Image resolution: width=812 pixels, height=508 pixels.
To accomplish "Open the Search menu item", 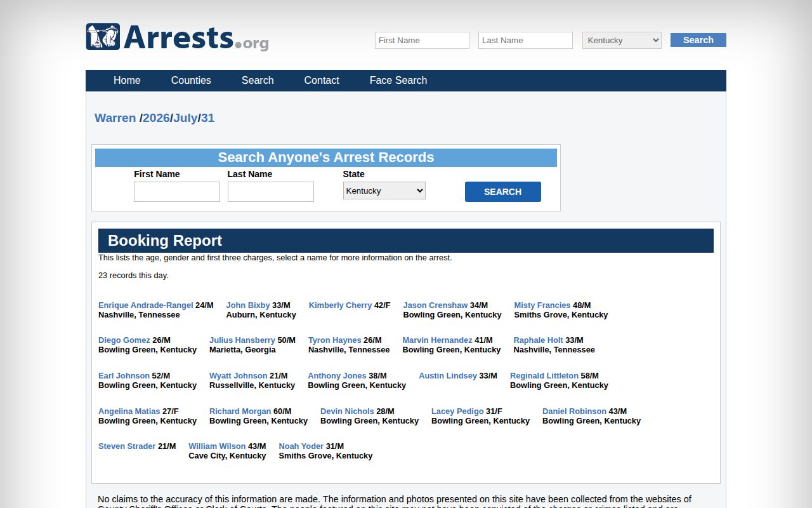I will [x=258, y=81].
